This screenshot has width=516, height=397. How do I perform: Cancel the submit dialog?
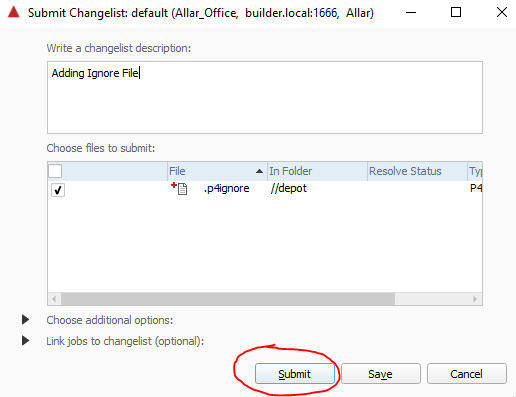pos(466,374)
